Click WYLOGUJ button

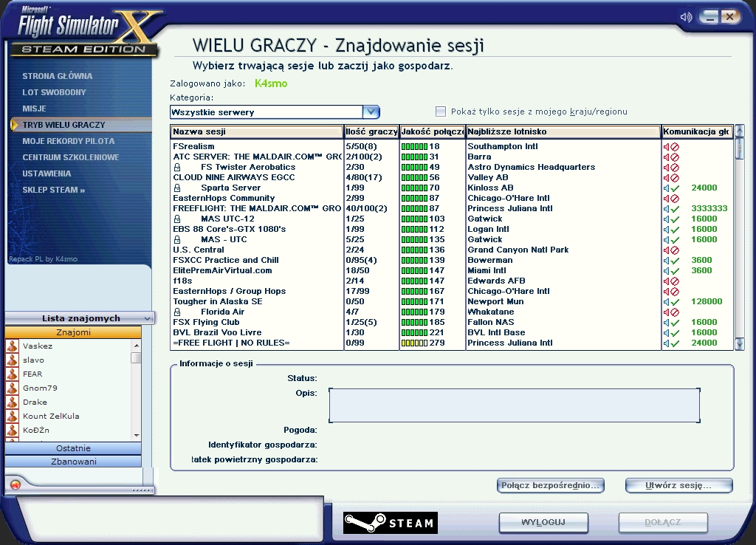click(x=543, y=522)
